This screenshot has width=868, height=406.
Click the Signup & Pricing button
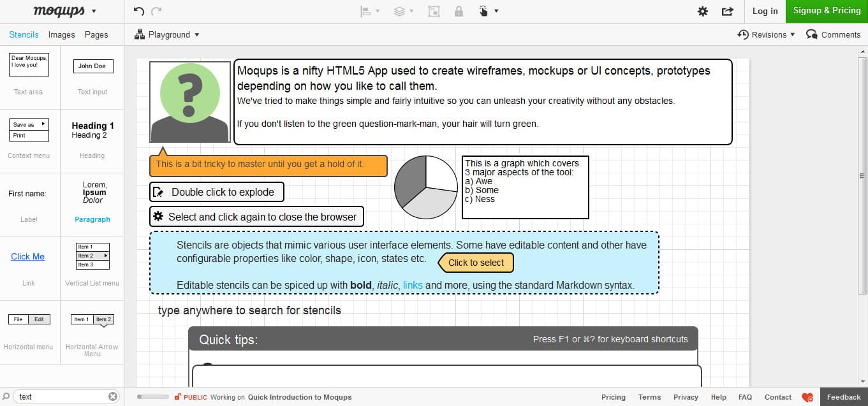coord(827,11)
